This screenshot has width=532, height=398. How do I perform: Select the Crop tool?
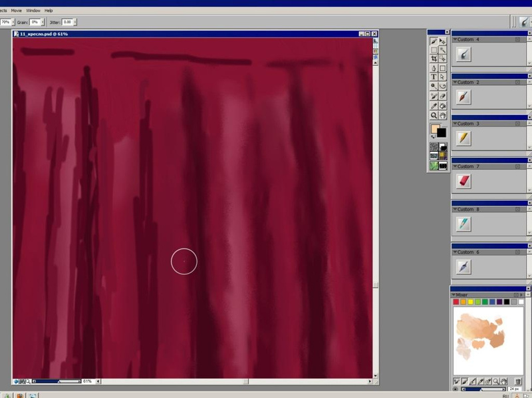(x=434, y=59)
